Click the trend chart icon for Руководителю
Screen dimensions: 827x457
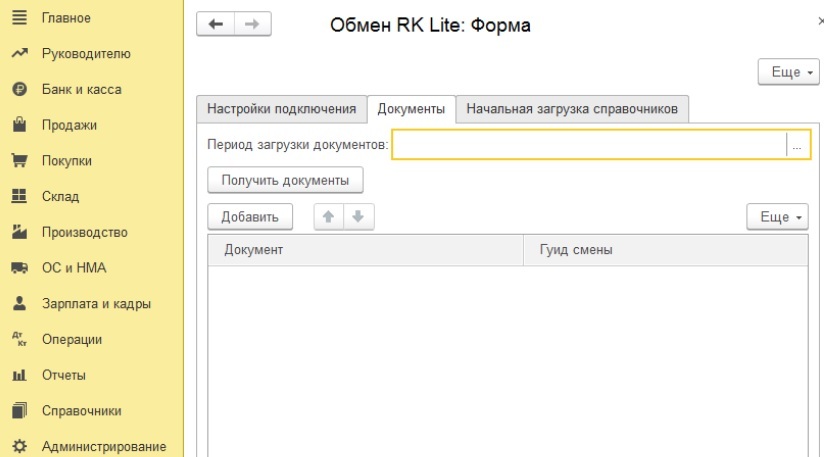point(20,53)
